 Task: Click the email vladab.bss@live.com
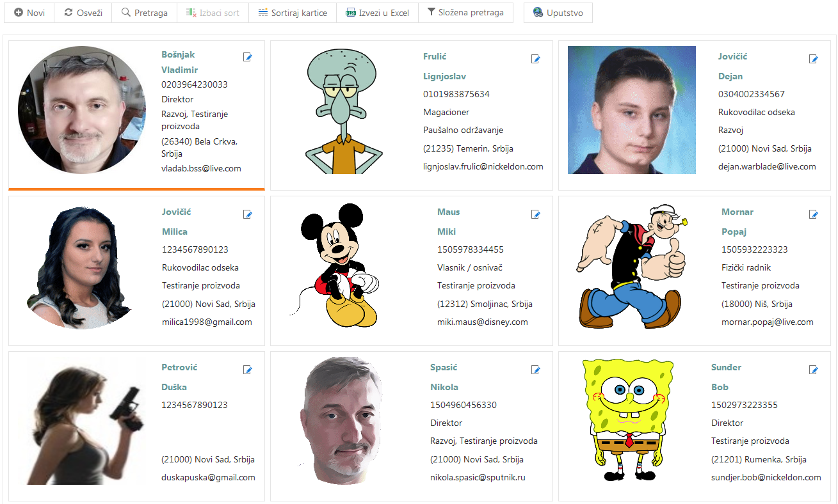pyautogui.click(x=201, y=169)
